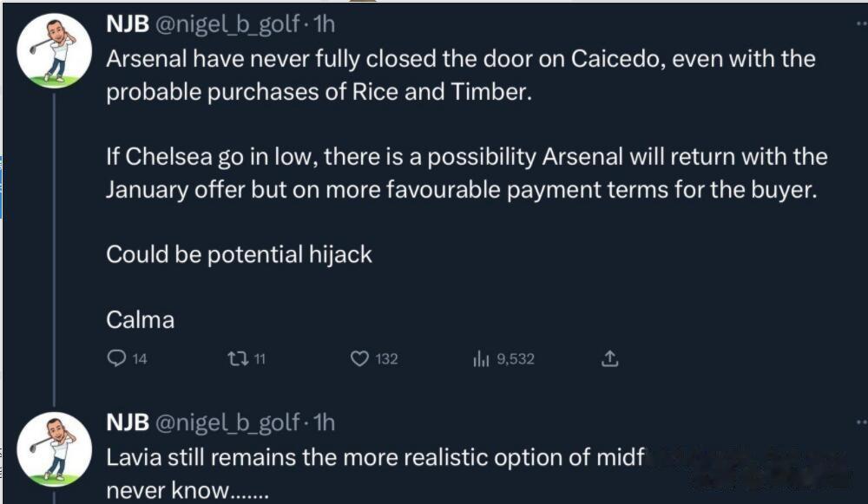This screenshot has width=868, height=504.
Task: Open NJB golfer avatar on first tweet
Action: coord(54,51)
